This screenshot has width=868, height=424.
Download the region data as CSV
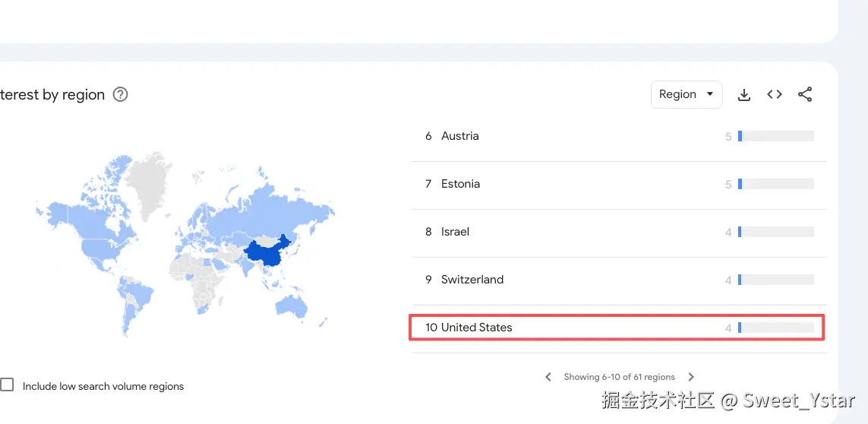pos(744,95)
